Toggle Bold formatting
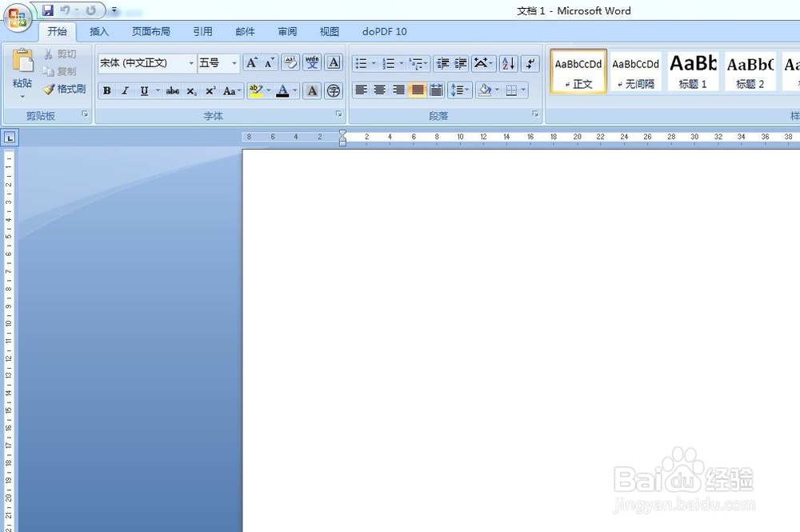The image size is (800, 532). (x=106, y=90)
